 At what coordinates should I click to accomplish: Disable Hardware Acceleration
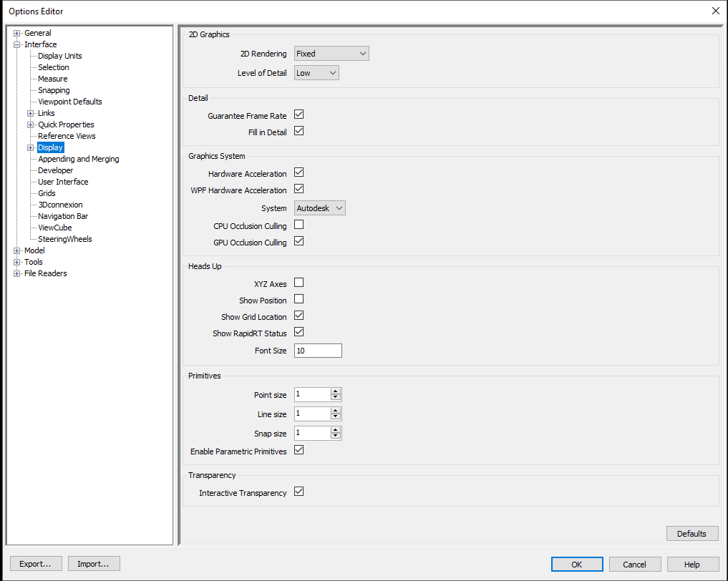pyautogui.click(x=299, y=172)
